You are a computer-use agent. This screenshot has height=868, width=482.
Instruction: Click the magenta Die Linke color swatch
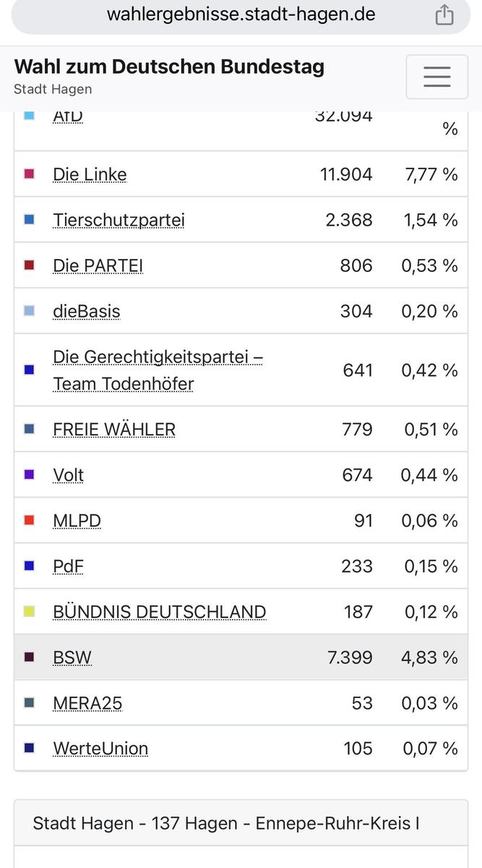point(30,174)
